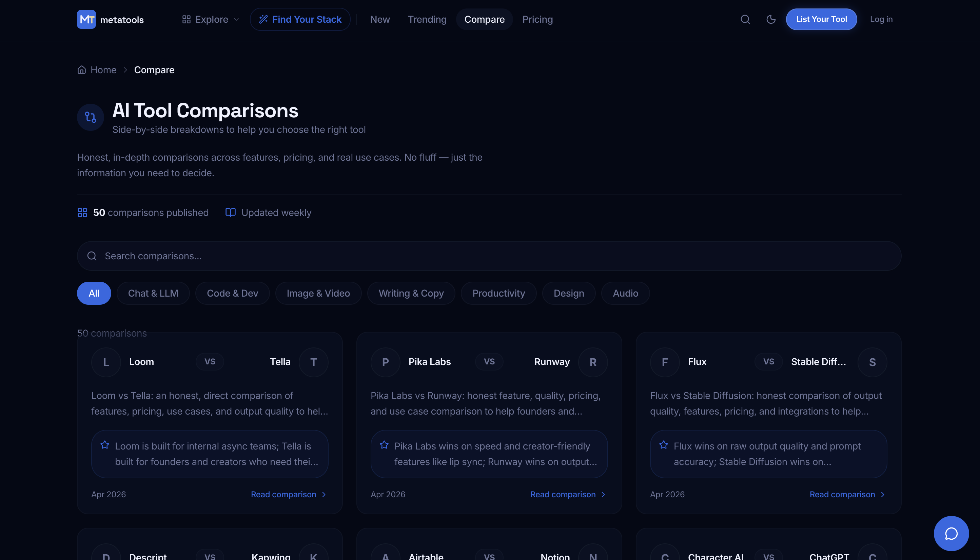Screen dimensions: 980x560
Task: Click the star icon on the Flux verdict card
Action: point(663,445)
